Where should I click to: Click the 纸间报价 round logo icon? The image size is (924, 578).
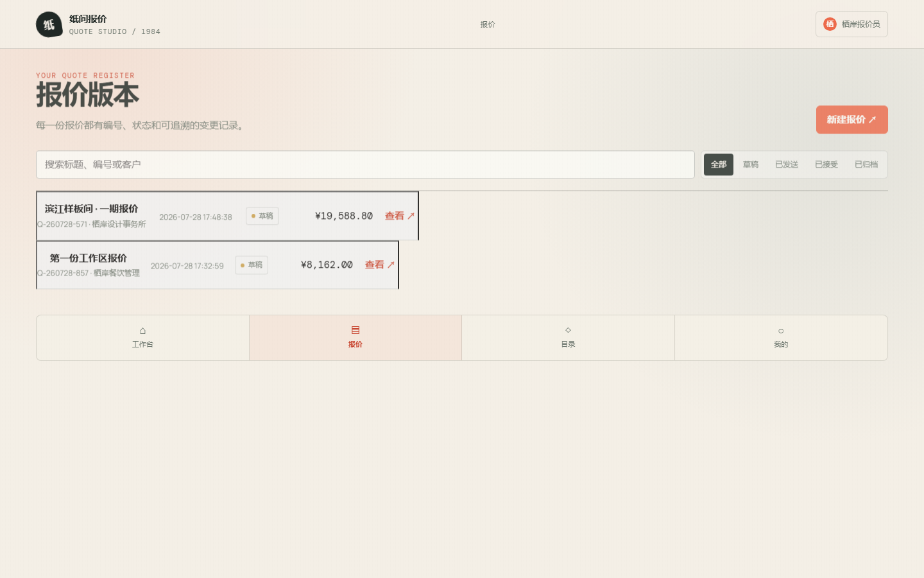[49, 24]
